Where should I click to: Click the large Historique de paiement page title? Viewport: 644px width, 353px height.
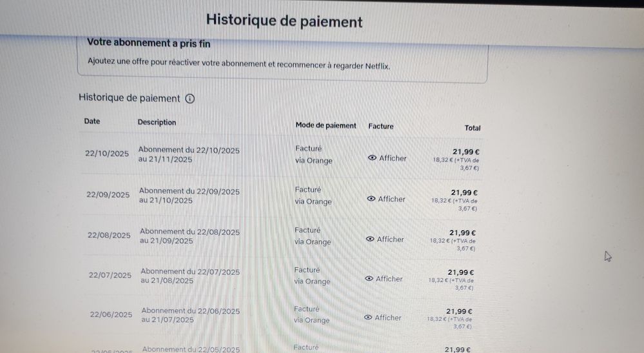click(284, 21)
